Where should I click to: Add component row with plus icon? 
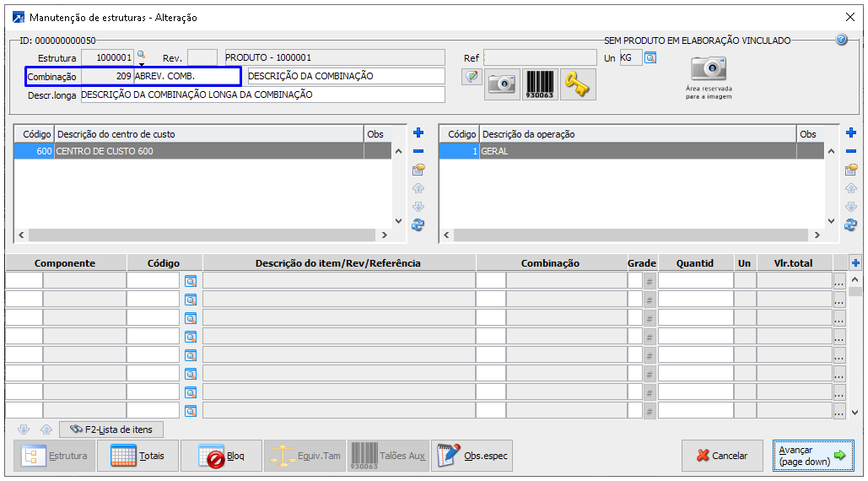855,263
